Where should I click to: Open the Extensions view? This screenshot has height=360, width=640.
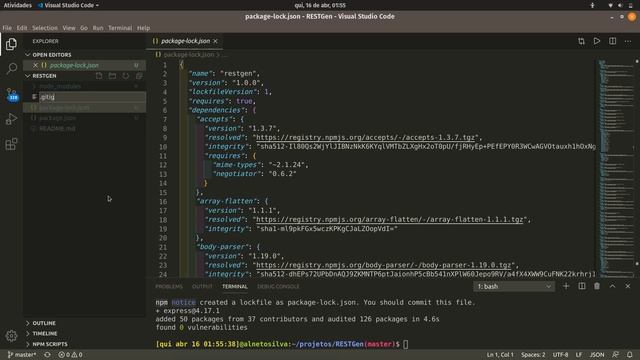[11, 144]
